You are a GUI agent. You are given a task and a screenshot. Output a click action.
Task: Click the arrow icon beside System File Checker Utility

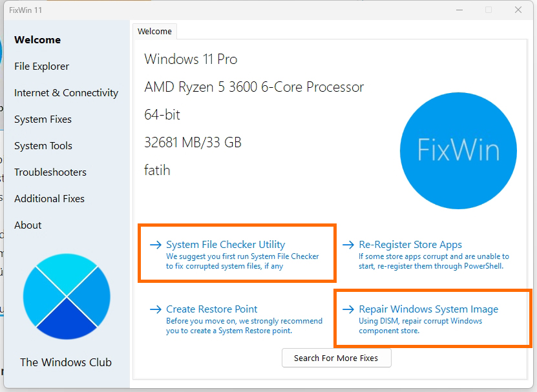pos(155,245)
